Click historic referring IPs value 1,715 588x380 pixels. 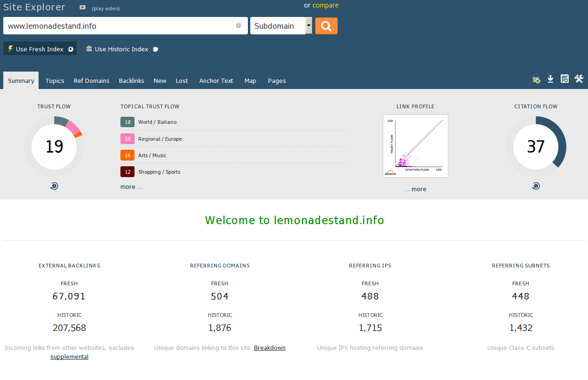(370, 328)
